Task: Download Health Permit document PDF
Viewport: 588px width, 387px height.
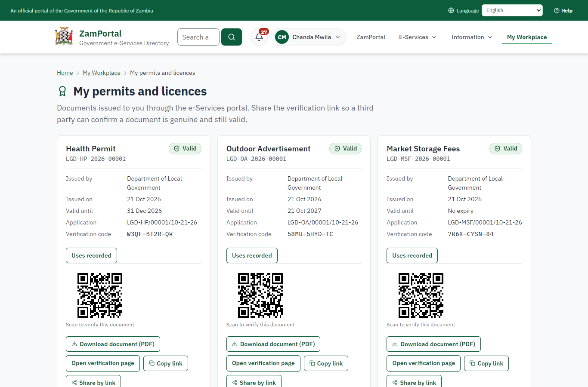Action: pos(113,344)
